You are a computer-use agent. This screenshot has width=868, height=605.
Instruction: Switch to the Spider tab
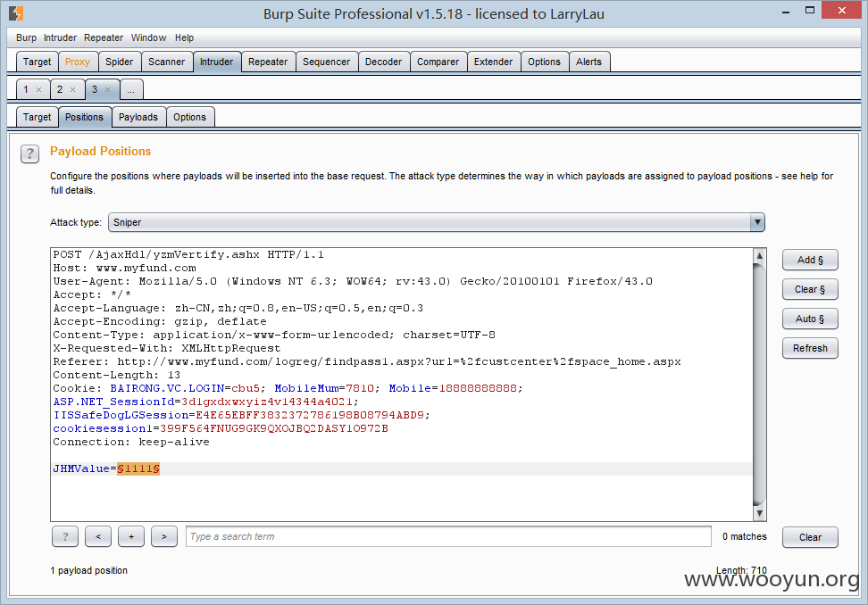[119, 62]
